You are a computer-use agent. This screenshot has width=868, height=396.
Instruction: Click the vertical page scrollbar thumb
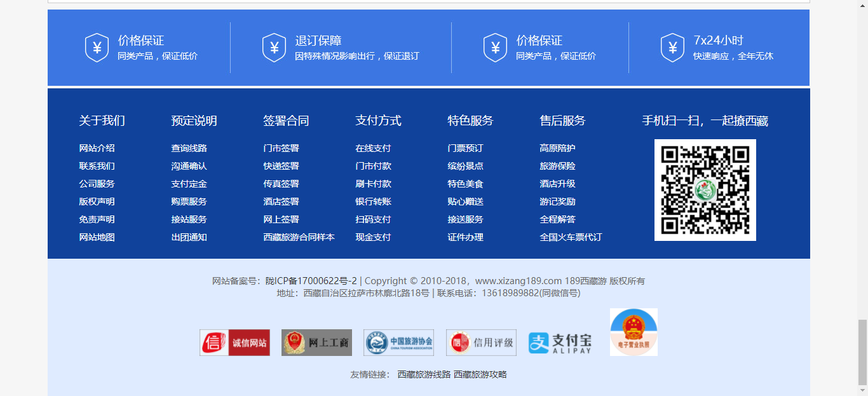862,352
